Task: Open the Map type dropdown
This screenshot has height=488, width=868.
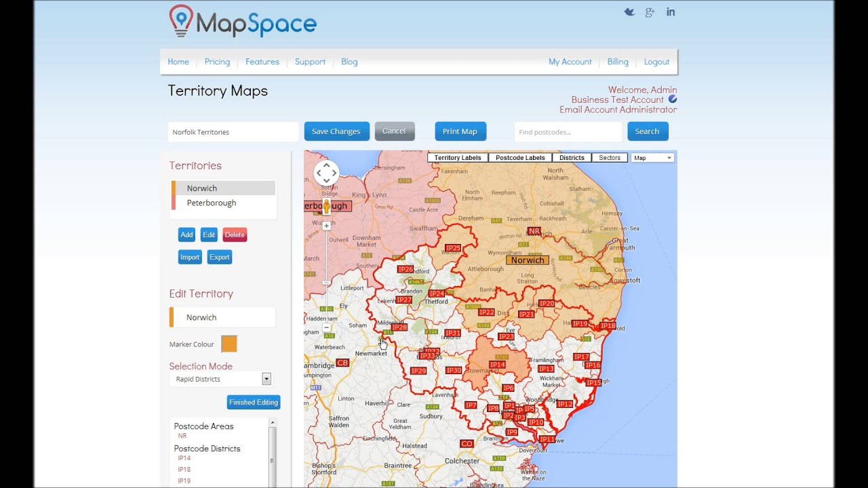Action: pos(652,158)
